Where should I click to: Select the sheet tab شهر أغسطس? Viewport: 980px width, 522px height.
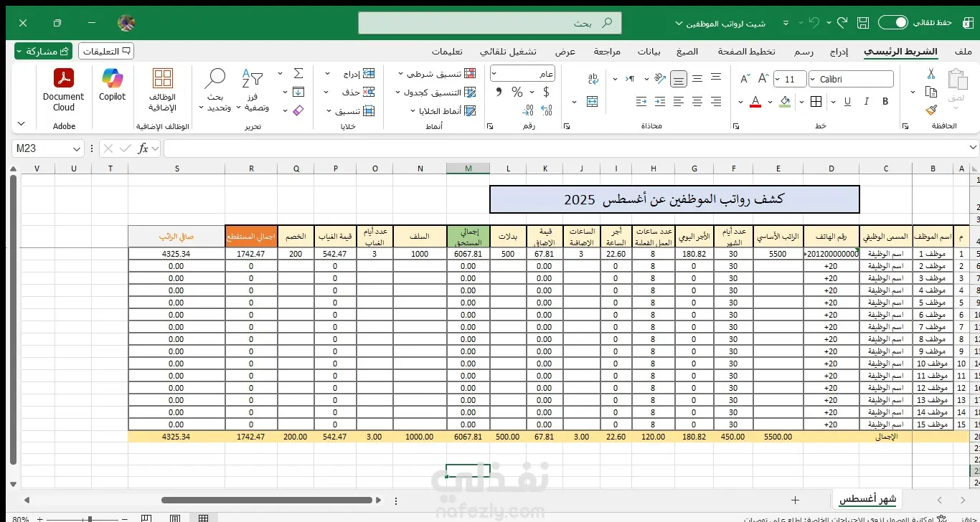pyautogui.click(x=869, y=499)
